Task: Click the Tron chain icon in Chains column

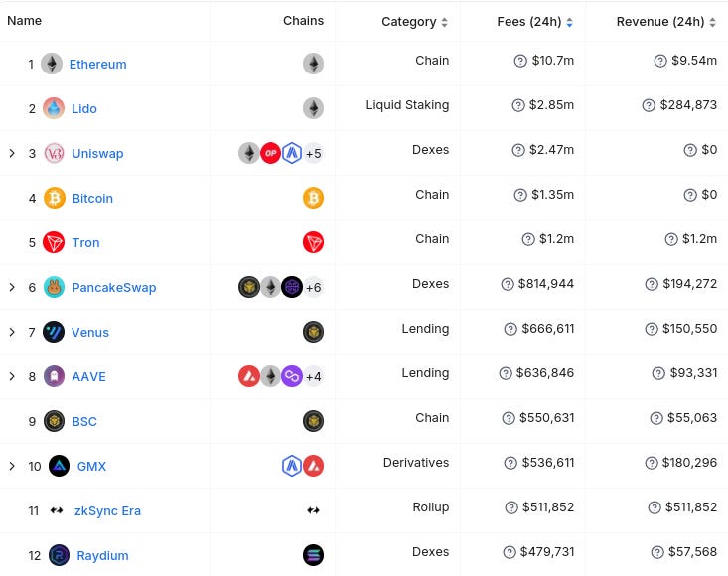Action: (314, 242)
